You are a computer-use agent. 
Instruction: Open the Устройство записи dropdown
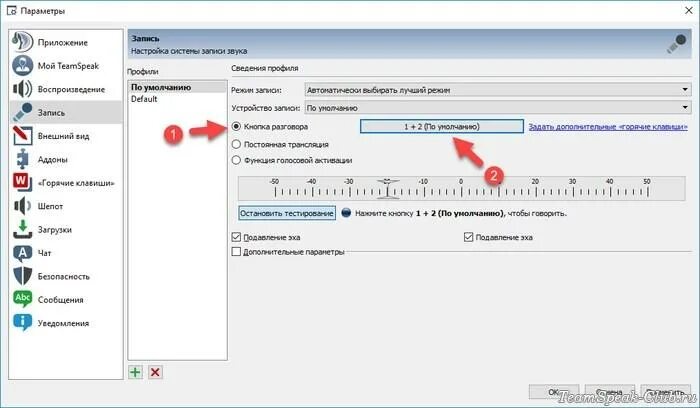coord(498,108)
